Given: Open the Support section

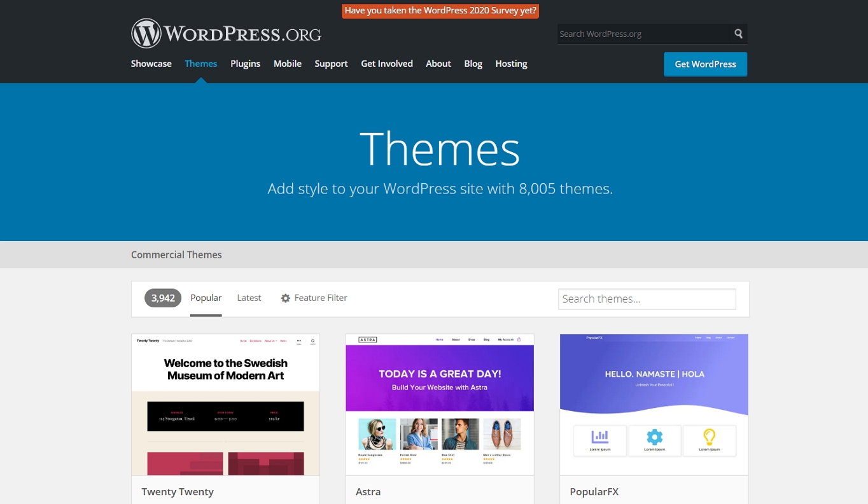Looking at the screenshot, I should (x=331, y=64).
